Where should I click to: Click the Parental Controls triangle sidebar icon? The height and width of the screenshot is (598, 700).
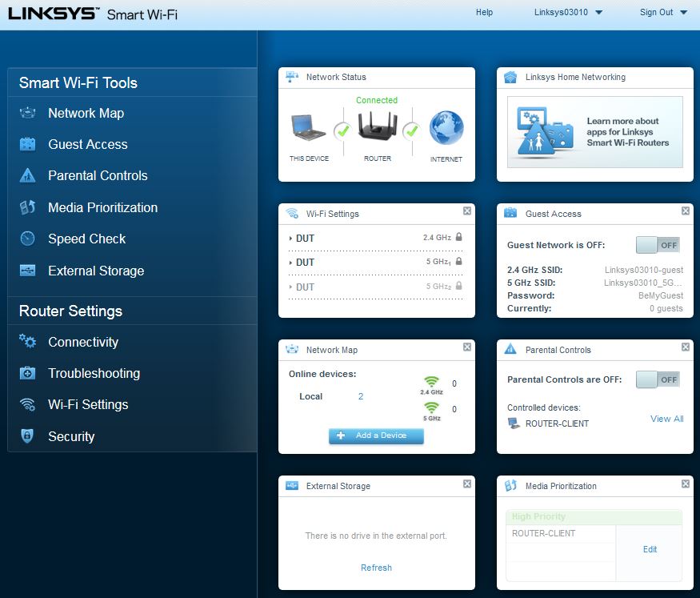coord(28,175)
